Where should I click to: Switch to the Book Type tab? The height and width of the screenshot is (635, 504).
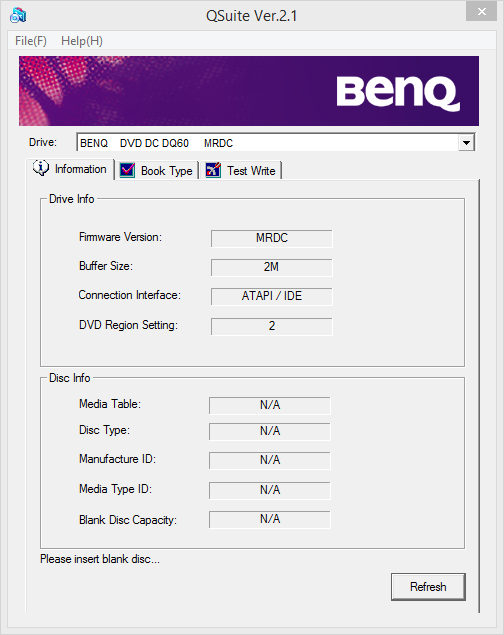[x=157, y=170]
